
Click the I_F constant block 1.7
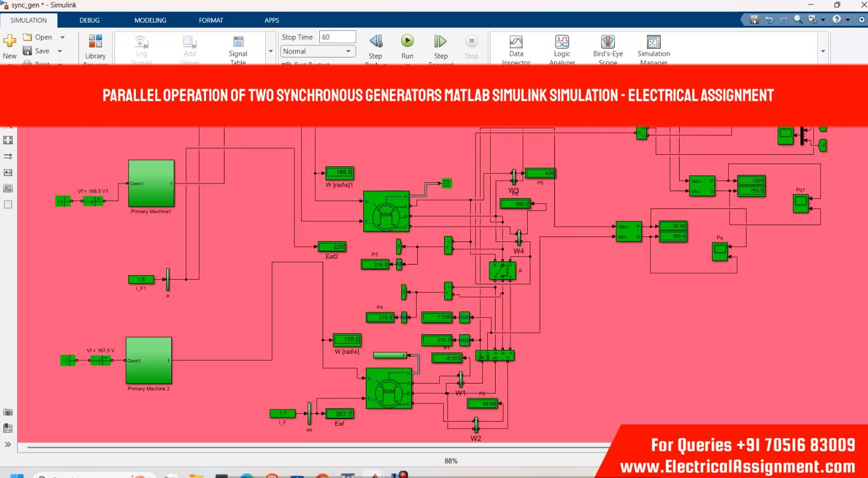pyautogui.click(x=282, y=413)
